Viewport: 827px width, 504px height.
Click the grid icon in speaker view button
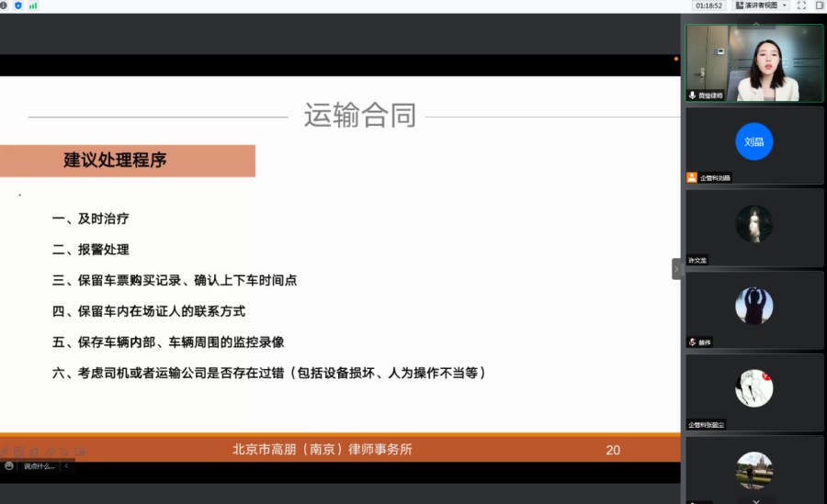(x=740, y=6)
